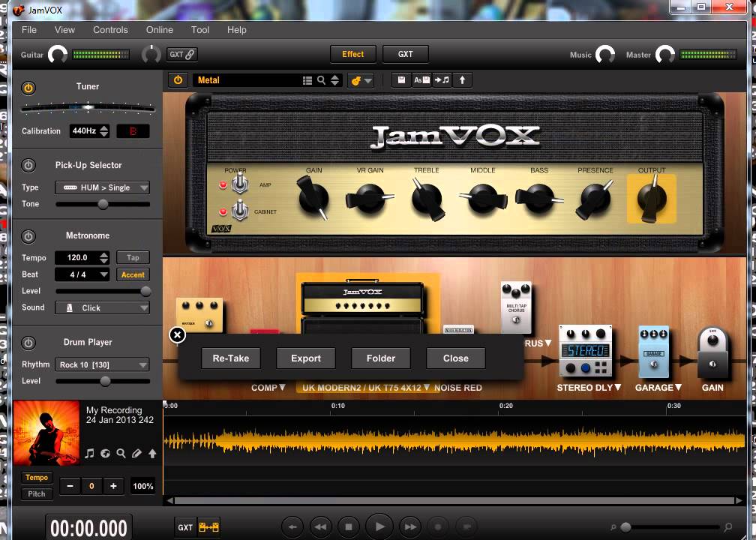Click the Stop button

(349, 527)
